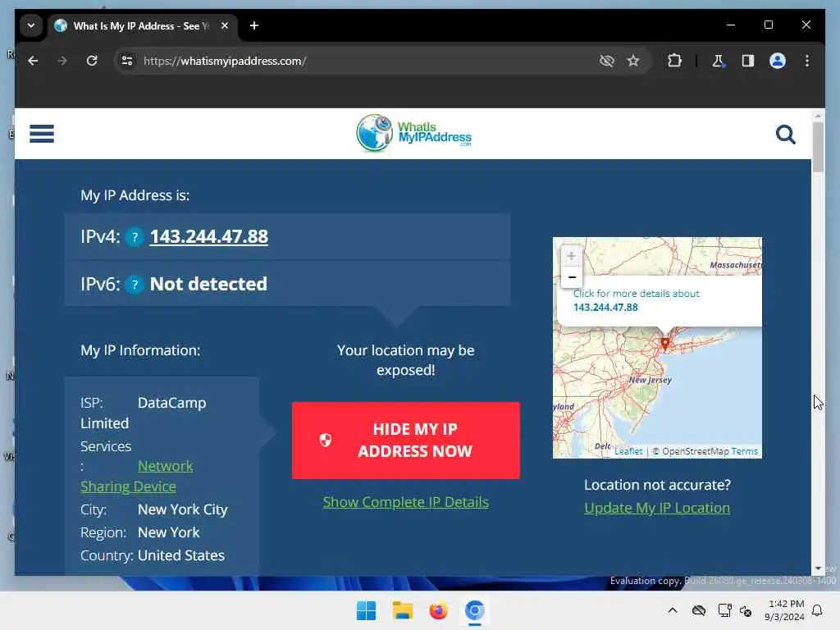Open the notification bell in the taskbar
The width and height of the screenshot is (840, 630).
(817, 610)
